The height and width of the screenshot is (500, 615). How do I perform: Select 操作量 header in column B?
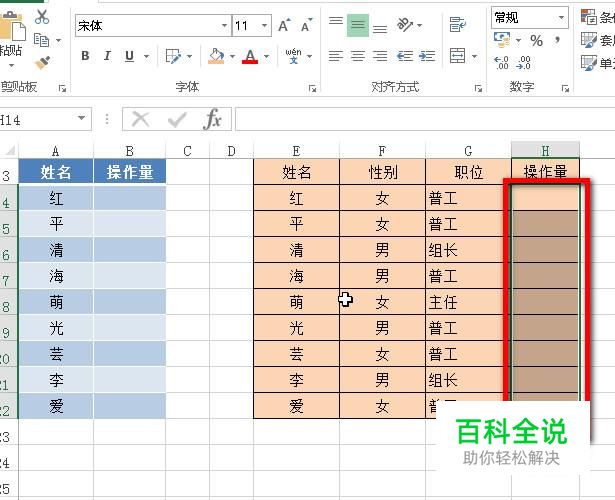click(x=130, y=172)
